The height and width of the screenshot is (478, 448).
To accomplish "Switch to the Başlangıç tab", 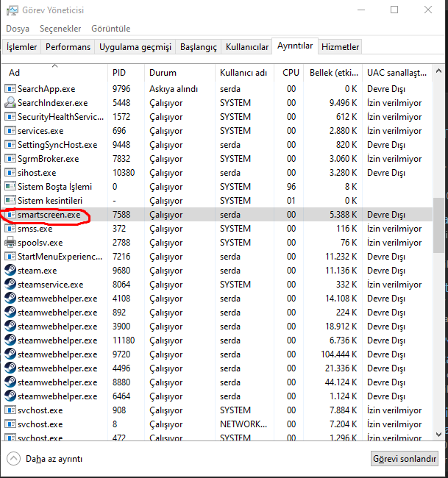I will tap(199, 47).
